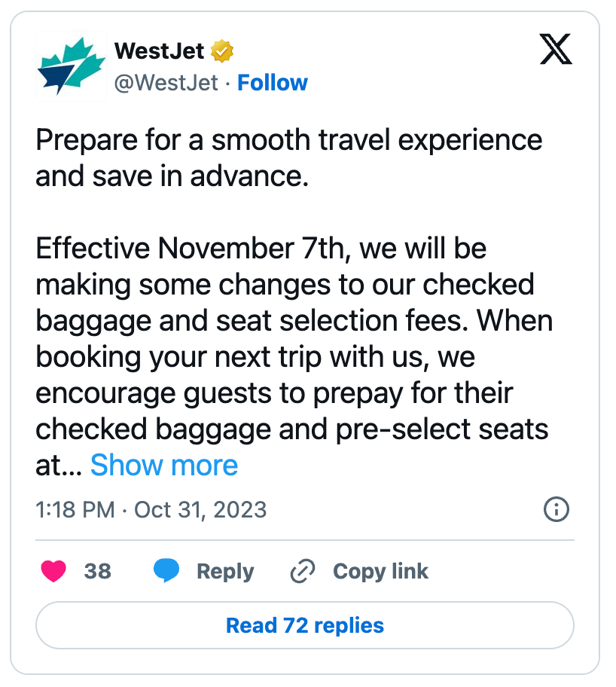This screenshot has width=616, height=687.
Task: Click the gold verified badge
Action: 222,51
